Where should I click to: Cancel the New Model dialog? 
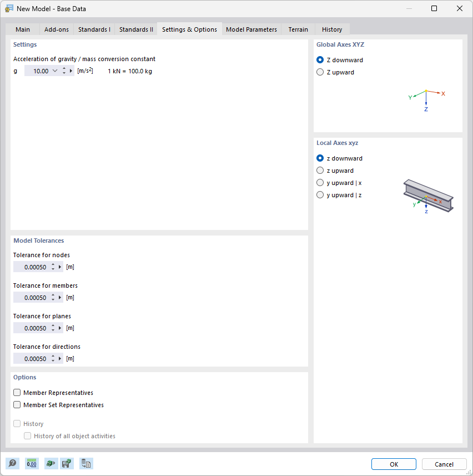444,464
